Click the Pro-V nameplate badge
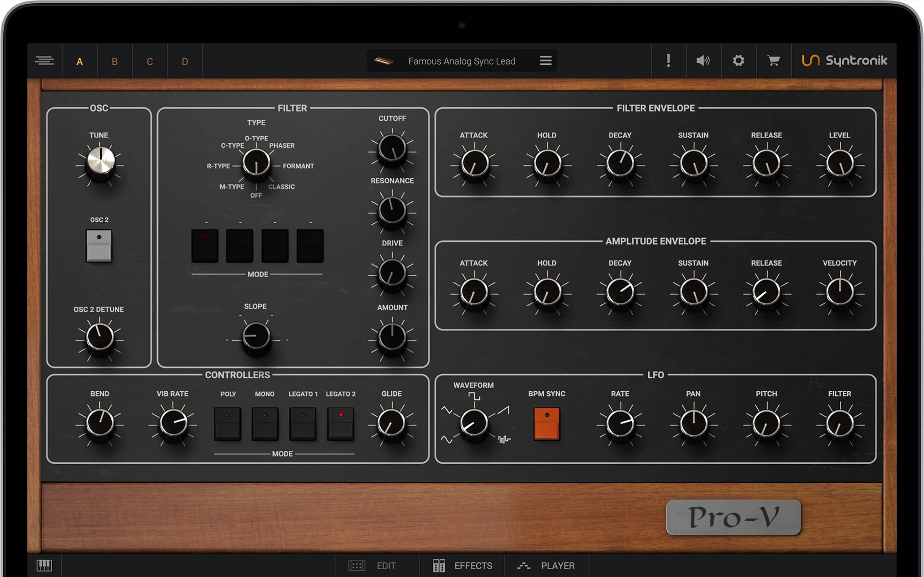924x577 pixels. tap(733, 517)
